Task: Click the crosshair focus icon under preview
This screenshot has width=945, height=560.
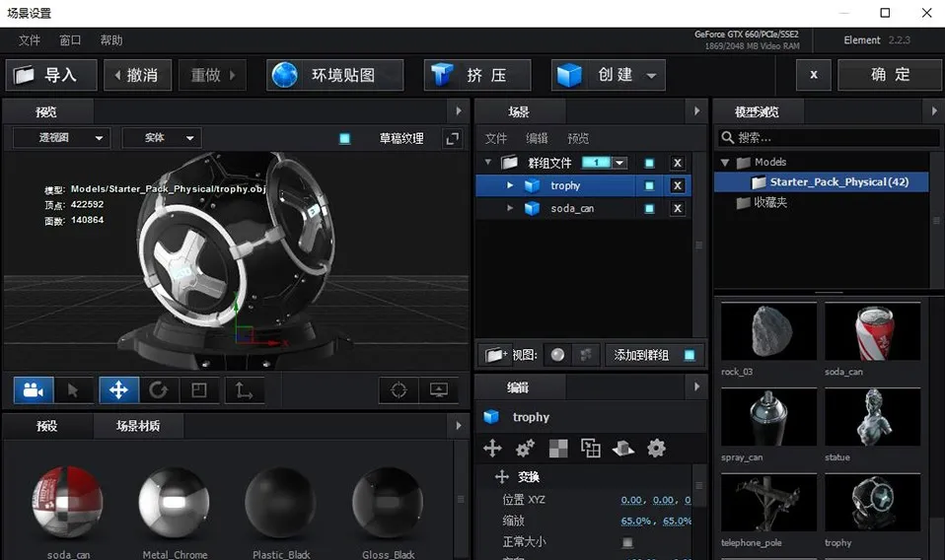Action: pyautogui.click(x=399, y=390)
